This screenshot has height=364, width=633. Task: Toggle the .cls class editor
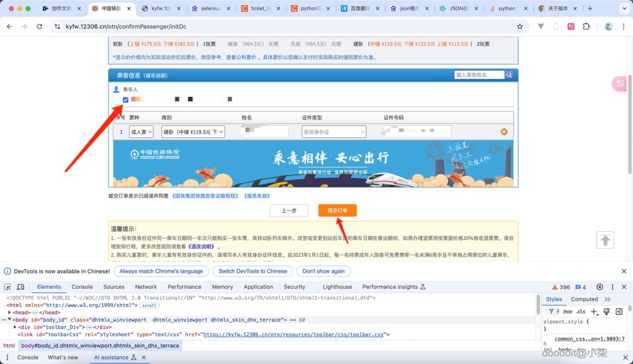581,311
